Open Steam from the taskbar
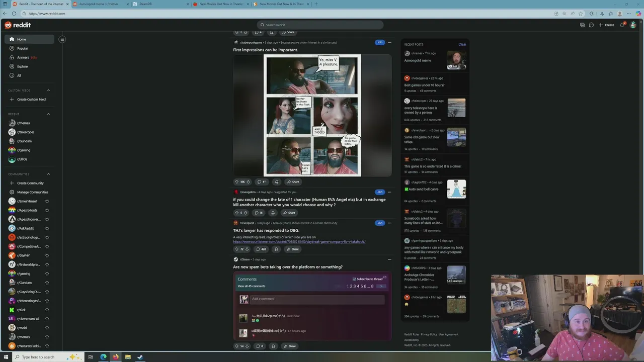The width and height of the screenshot is (644, 362). point(140,357)
